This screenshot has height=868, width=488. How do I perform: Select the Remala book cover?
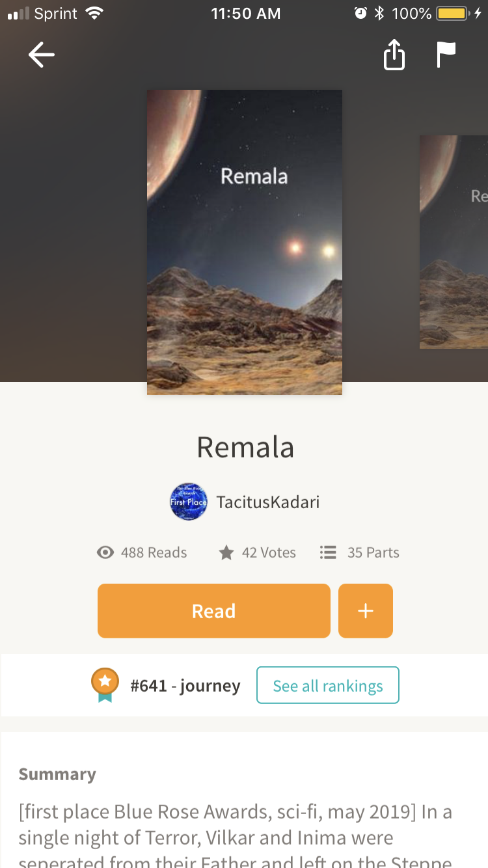click(245, 242)
